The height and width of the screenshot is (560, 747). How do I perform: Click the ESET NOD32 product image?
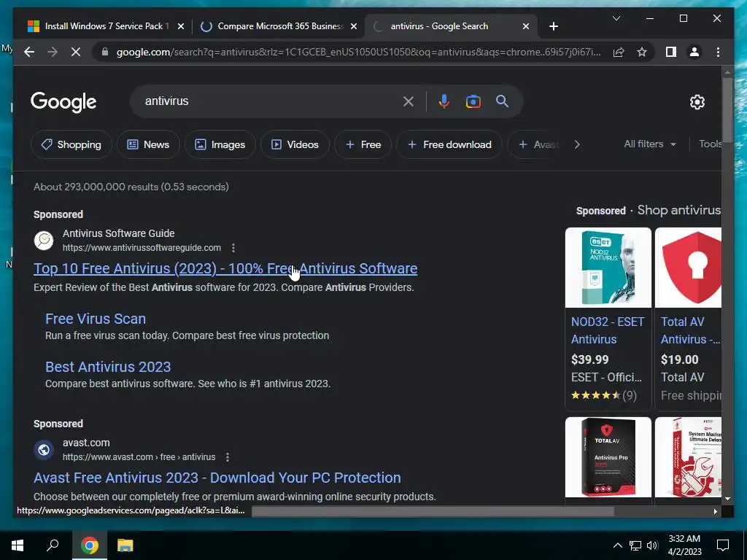click(608, 268)
